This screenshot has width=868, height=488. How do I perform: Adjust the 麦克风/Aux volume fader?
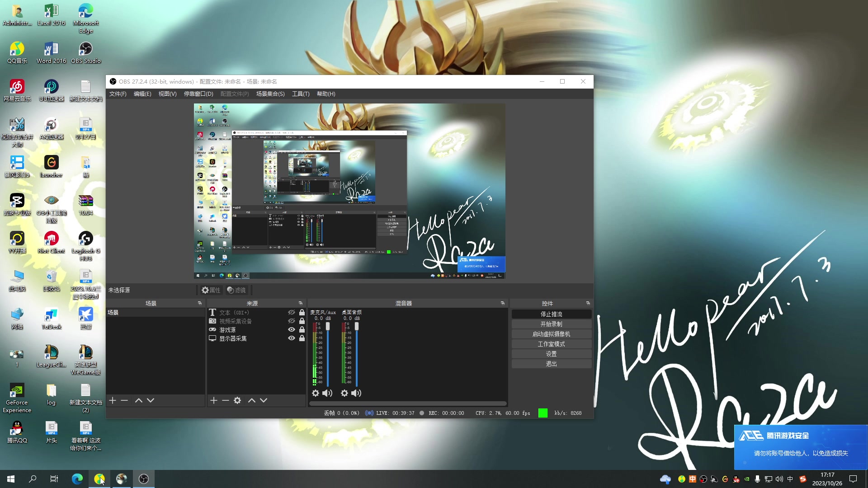coord(328,326)
